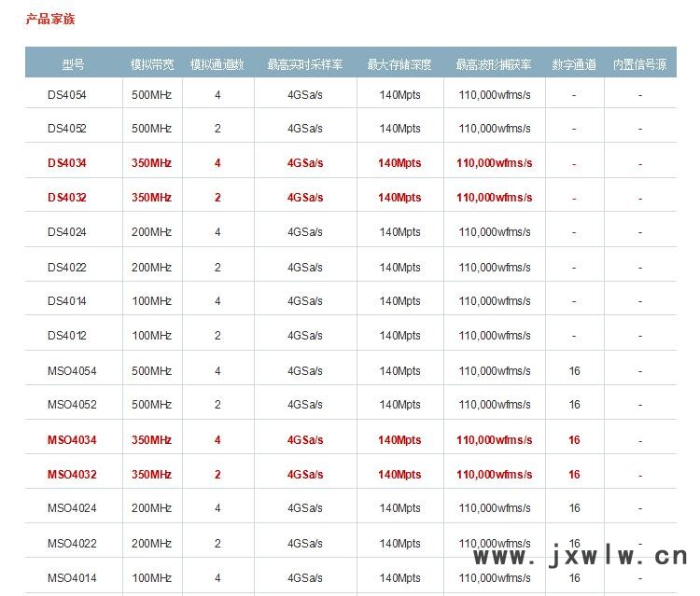Click 110,000wfms/s in the DS4024 row
Image resolution: width=700 pixels, height=596 pixels.
coord(494,232)
